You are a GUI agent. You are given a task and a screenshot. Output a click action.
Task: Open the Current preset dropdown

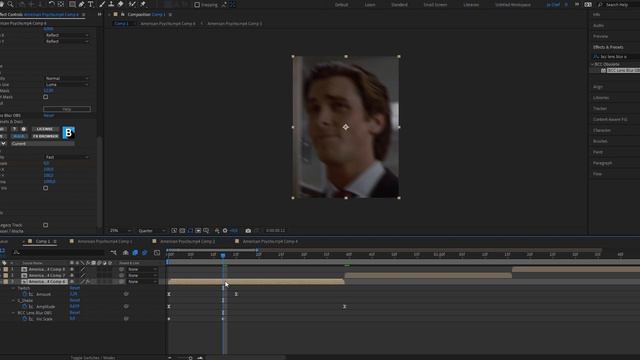click(x=42, y=144)
